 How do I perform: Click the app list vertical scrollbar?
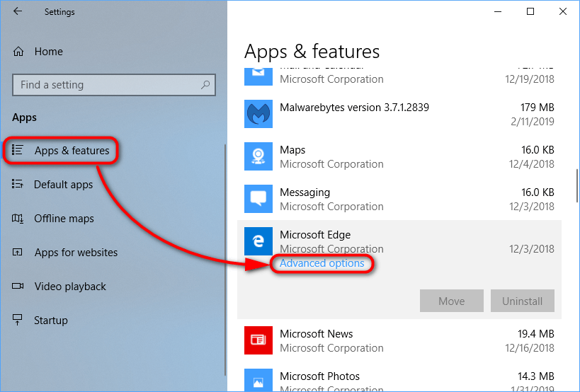pyautogui.click(x=577, y=185)
